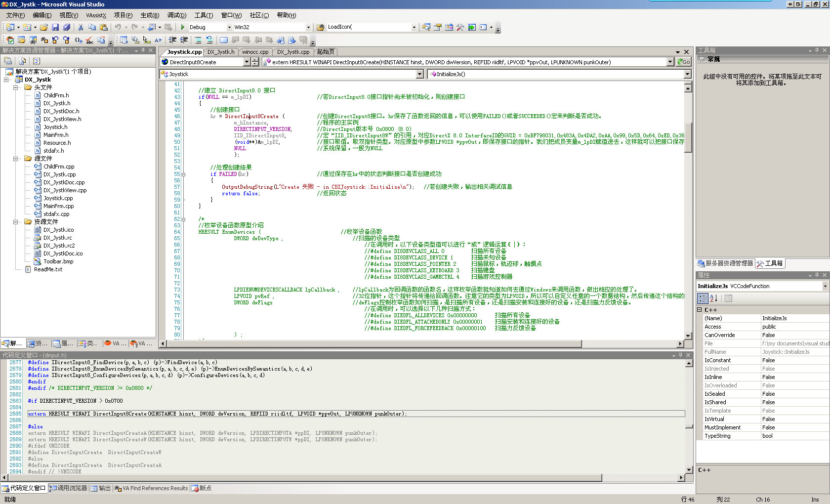This screenshot has height=504, width=830.
Task: Click the Undo arrow icon
Action: pyautogui.click(x=118, y=27)
